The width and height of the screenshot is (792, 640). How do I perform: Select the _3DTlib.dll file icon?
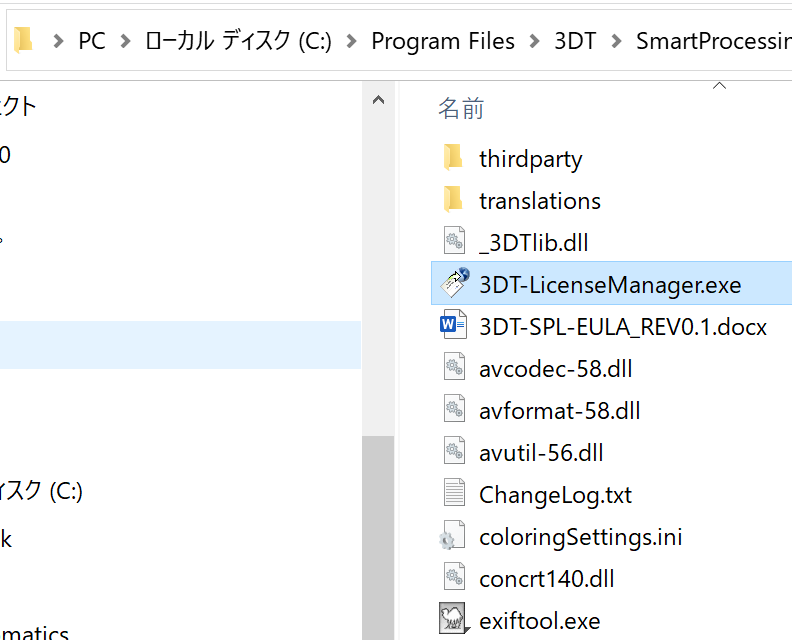454,240
